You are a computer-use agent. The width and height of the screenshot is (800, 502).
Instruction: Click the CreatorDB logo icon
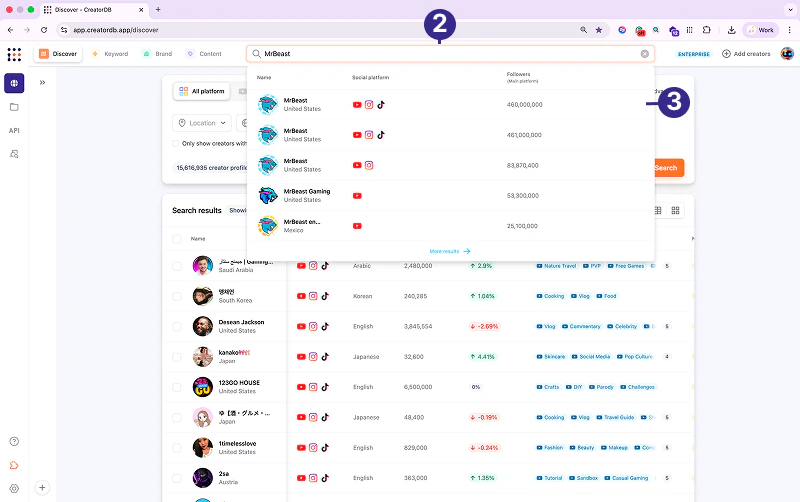point(14,54)
